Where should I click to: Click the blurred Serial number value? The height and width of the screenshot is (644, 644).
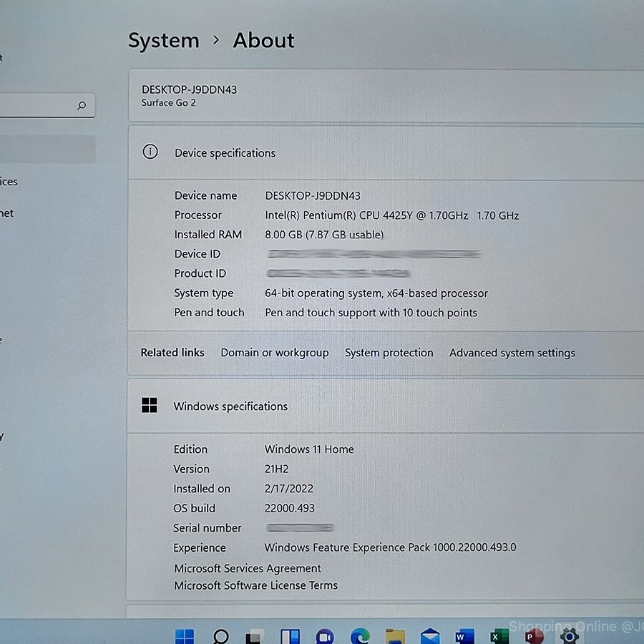pyautogui.click(x=300, y=527)
